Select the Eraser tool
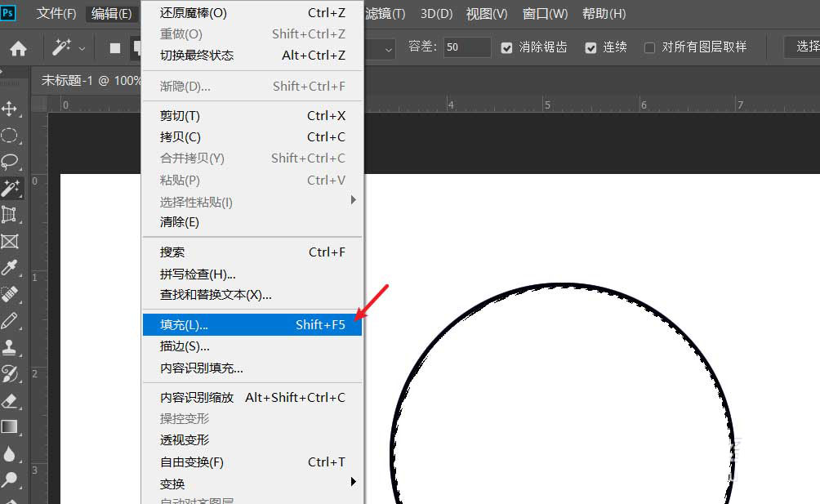Viewport: 820px width, 504px height. click(10, 400)
